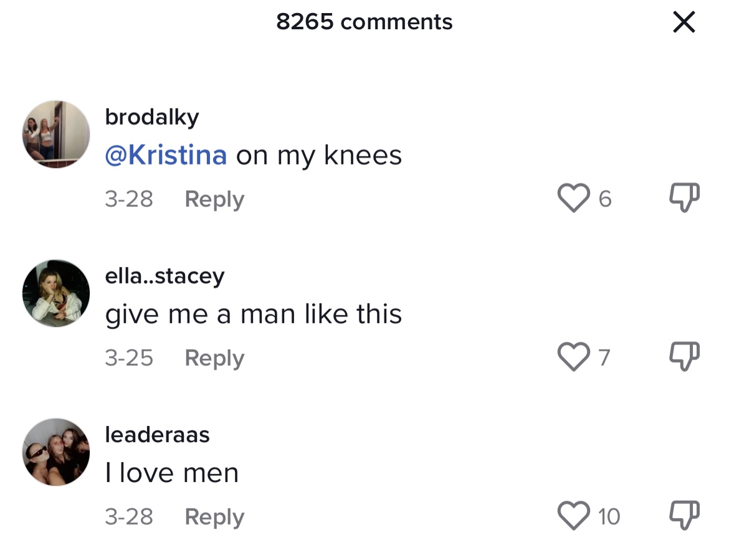Reply to brodalky's comment
This screenshot has height=560, width=729.
tap(214, 199)
